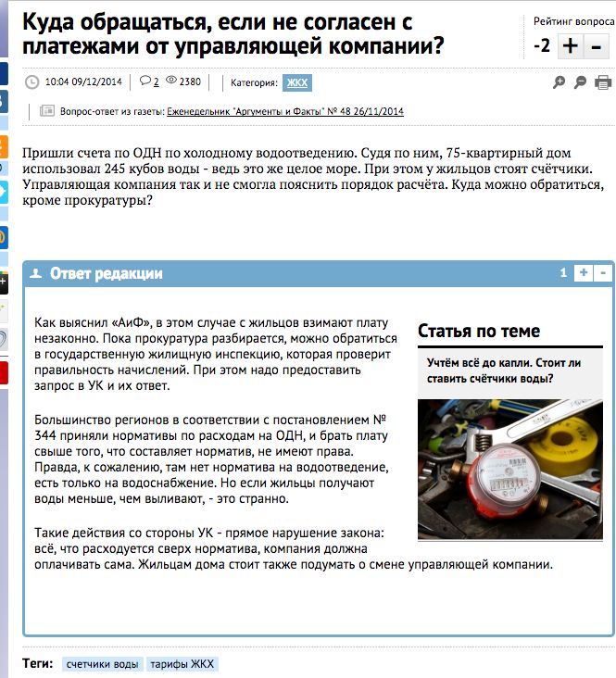The width and height of the screenshot is (616, 678).
Task: Click the page title "Куда обращаться, если не согласен"
Action: coord(233,33)
